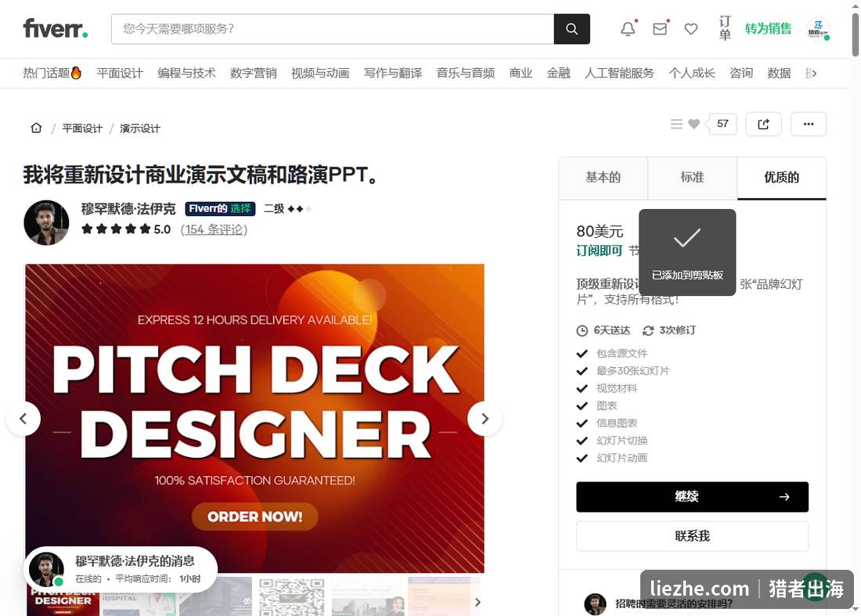Click the revisions refresh icon

(648, 330)
